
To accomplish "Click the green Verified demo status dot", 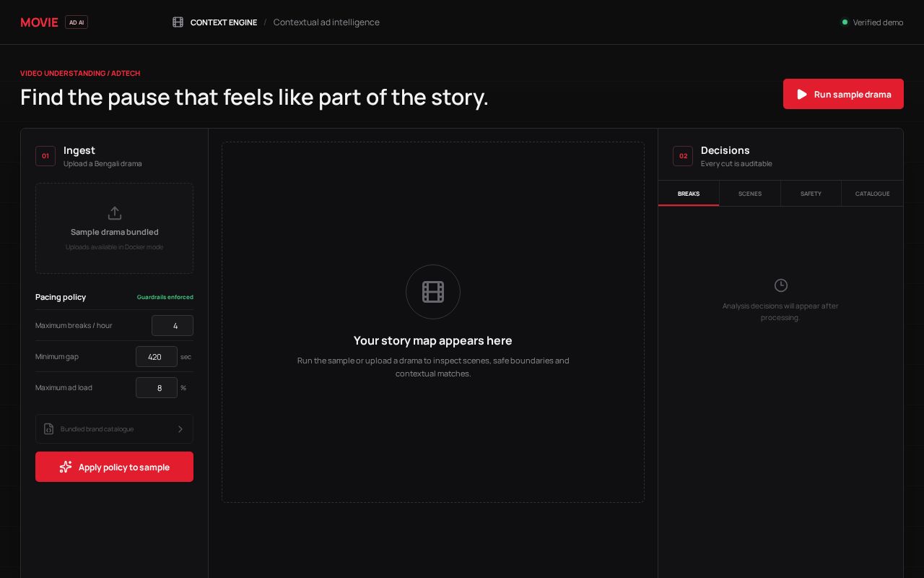I will (845, 22).
